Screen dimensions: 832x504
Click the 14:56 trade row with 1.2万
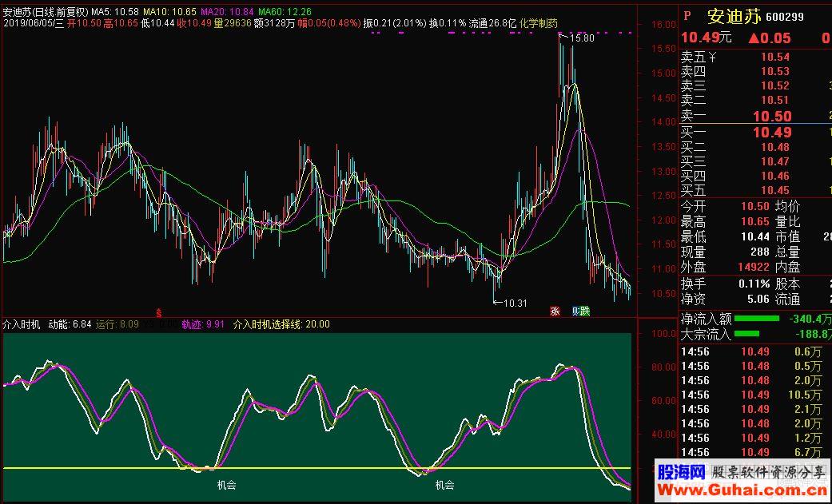click(x=752, y=438)
